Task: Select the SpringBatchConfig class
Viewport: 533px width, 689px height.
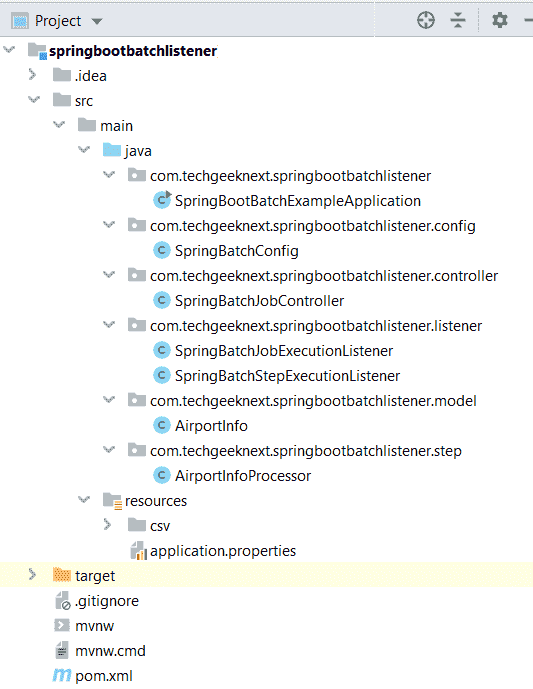Action: [236, 251]
